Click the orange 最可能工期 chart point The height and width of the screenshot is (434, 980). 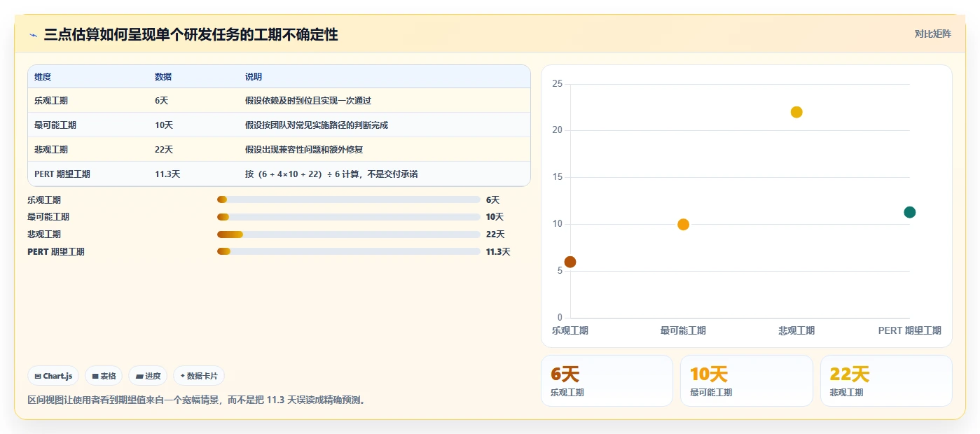click(x=684, y=225)
